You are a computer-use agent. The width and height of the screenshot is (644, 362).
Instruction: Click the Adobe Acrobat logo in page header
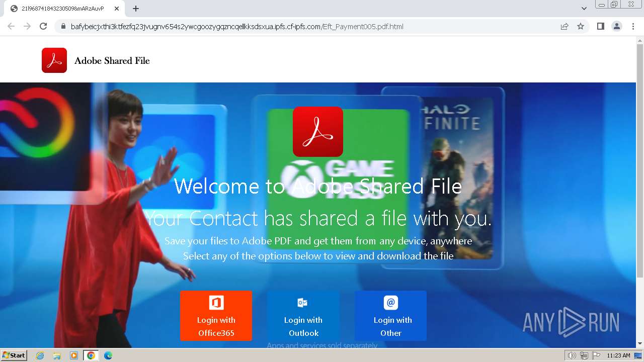[54, 60]
